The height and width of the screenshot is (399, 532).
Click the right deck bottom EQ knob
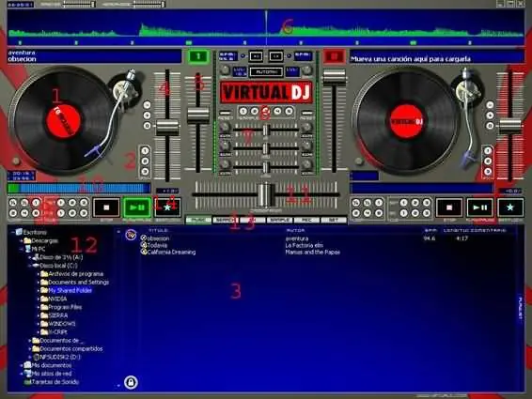[307, 164]
